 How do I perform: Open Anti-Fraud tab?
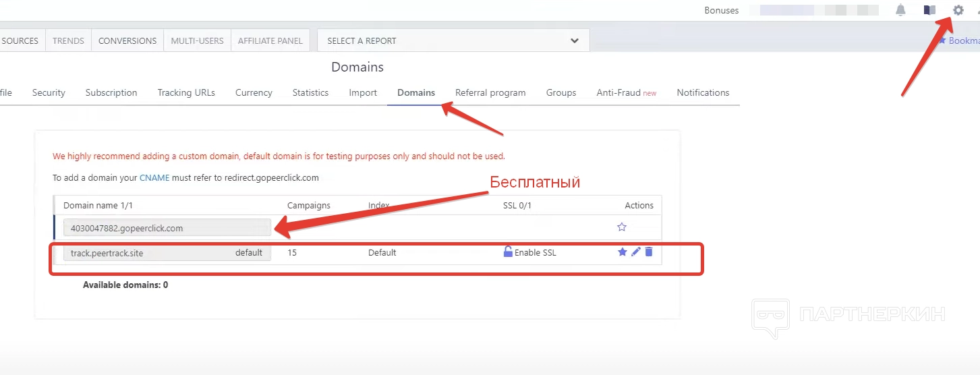point(626,93)
